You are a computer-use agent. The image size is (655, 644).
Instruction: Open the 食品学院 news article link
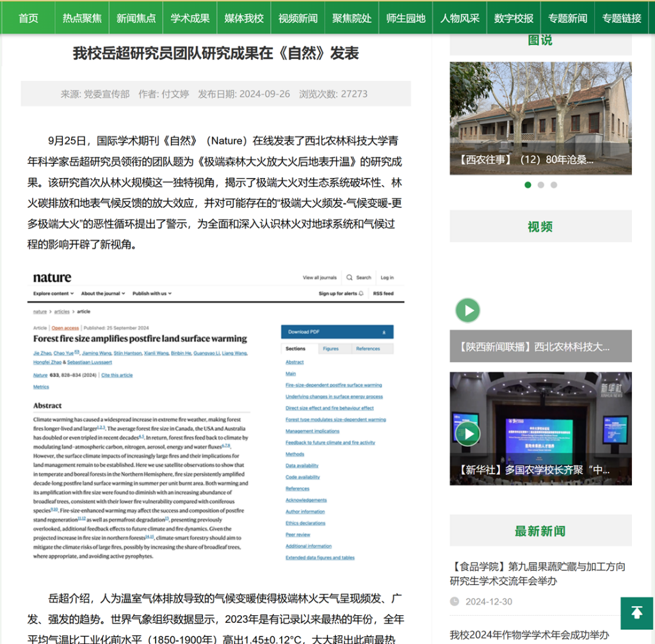point(537,574)
